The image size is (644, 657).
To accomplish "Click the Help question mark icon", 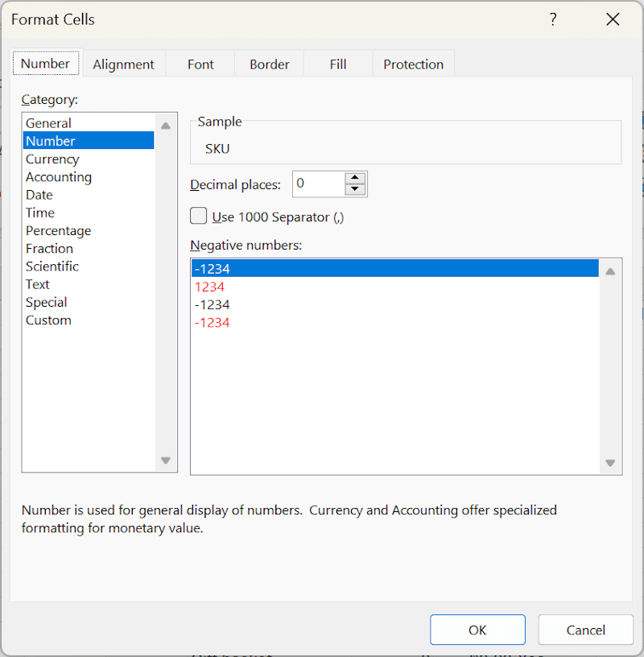I will tap(553, 20).
